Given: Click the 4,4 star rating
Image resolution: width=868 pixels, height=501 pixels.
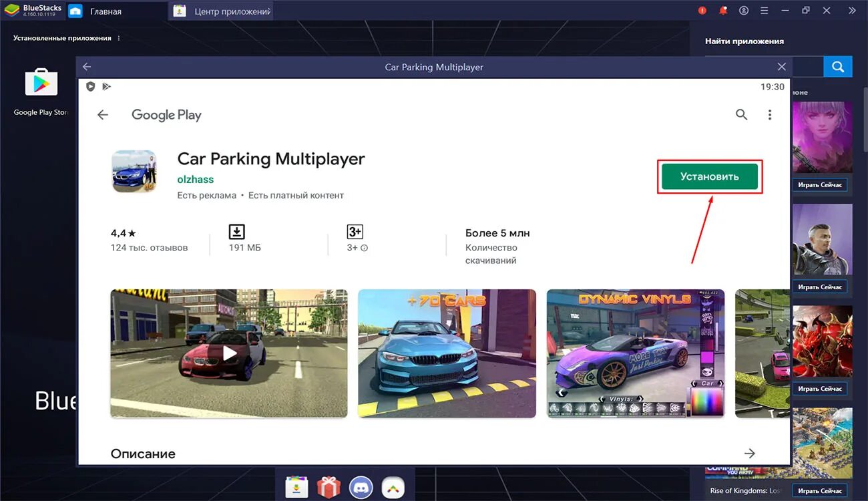Looking at the screenshot, I should tap(124, 233).
